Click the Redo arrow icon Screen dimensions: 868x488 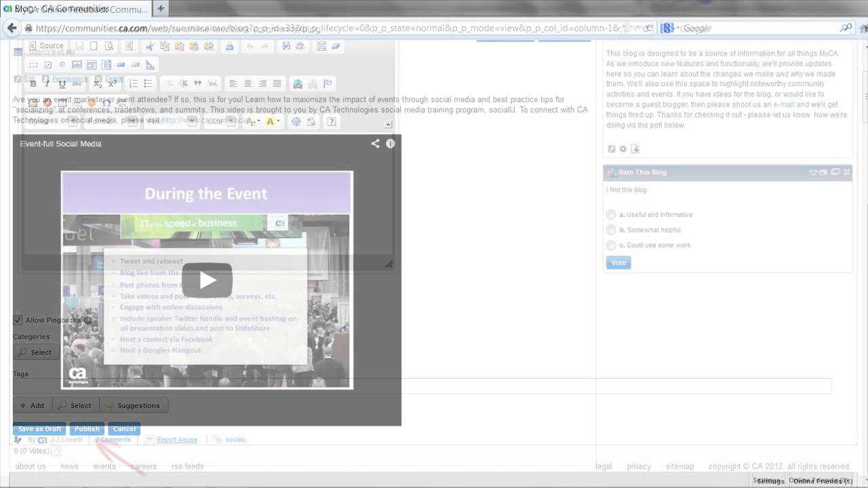(264, 46)
